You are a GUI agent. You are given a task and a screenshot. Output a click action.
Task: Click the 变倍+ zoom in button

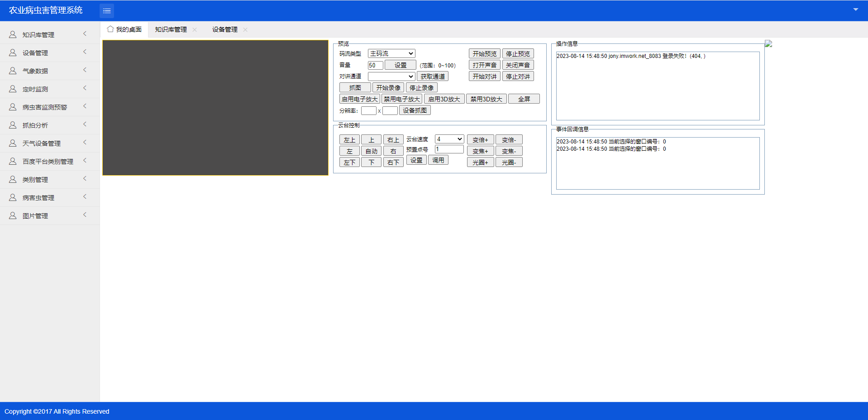coord(480,140)
